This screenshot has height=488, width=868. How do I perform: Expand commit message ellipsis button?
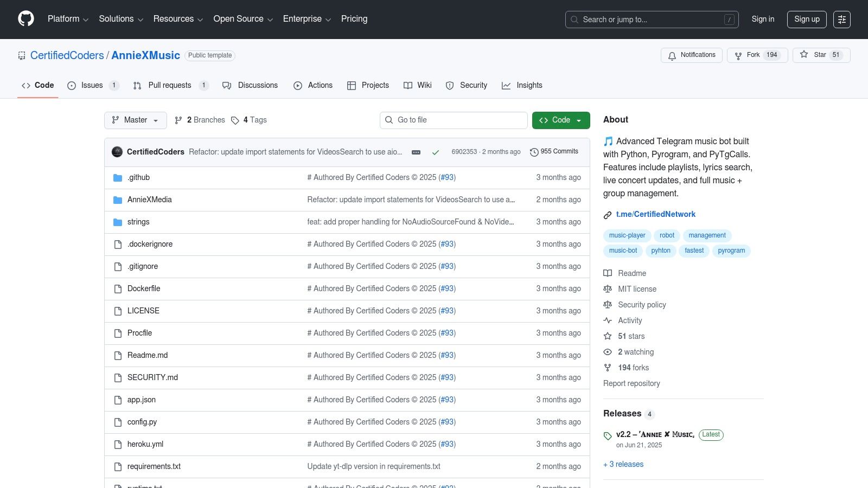click(x=416, y=152)
